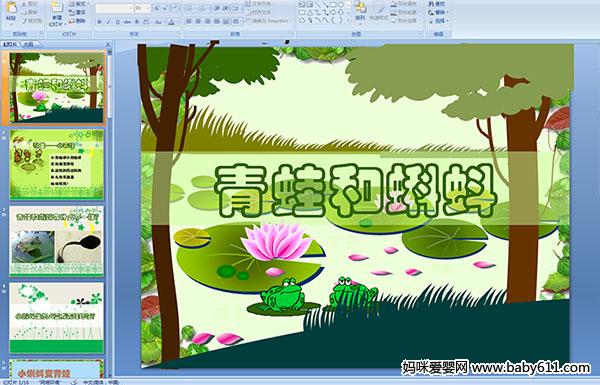This screenshot has height=385, width=600.
Task: Toggle Center text alignment
Action: (198, 21)
